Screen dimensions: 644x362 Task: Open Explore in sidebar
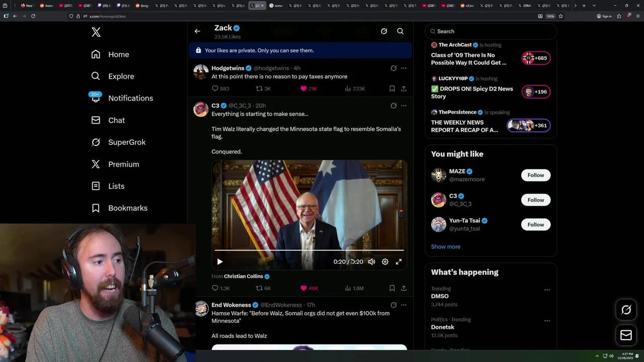(x=113, y=76)
